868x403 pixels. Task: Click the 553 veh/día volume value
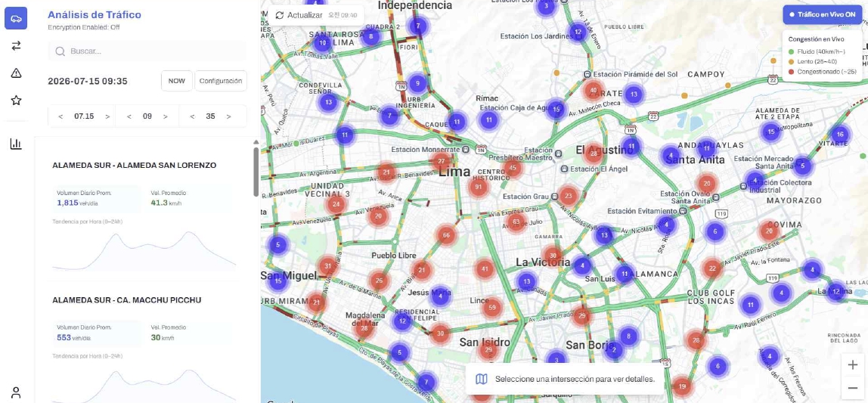click(73, 338)
